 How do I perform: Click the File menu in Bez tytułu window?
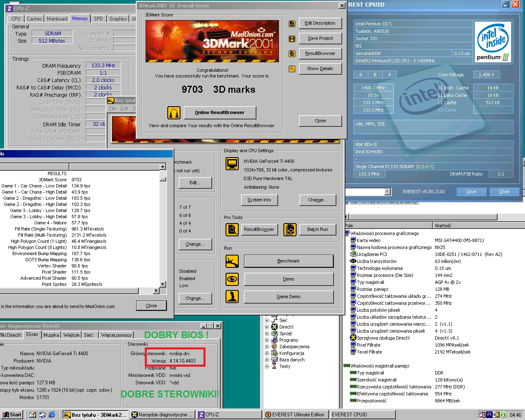[x=112, y=108]
